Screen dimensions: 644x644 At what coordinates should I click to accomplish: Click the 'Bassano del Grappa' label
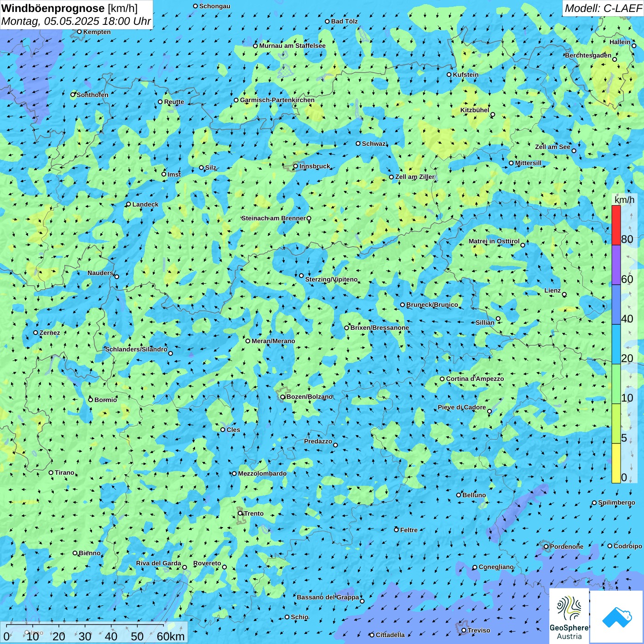(x=328, y=597)
